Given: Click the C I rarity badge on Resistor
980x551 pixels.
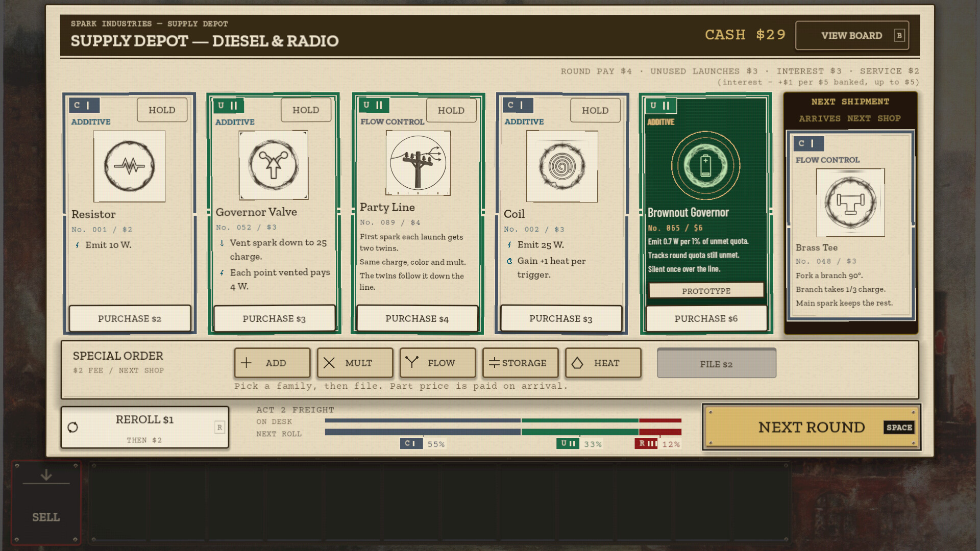Looking at the screenshot, I should click(x=84, y=106).
